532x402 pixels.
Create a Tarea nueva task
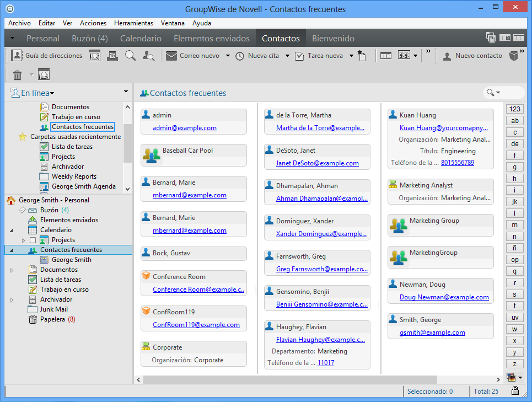[x=319, y=56]
